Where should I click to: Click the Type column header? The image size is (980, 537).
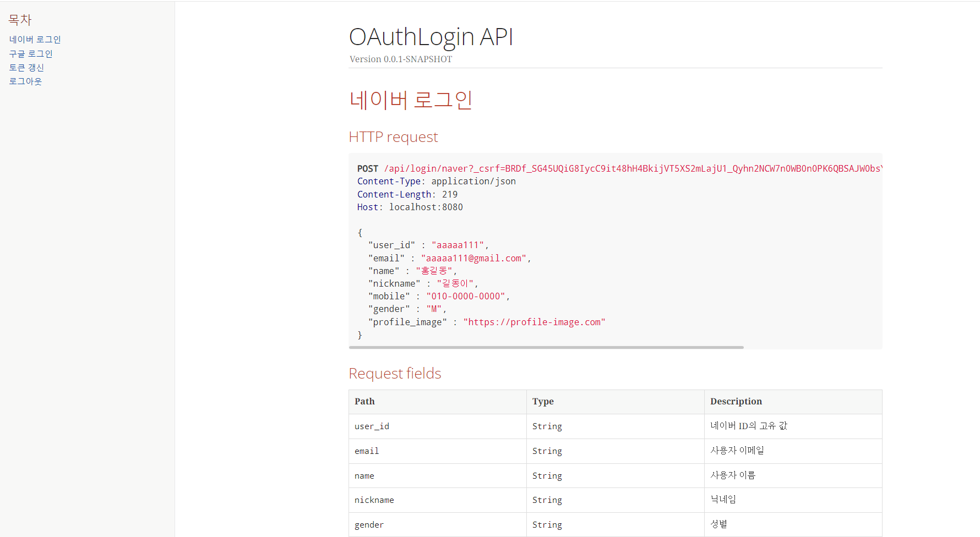pyautogui.click(x=616, y=402)
